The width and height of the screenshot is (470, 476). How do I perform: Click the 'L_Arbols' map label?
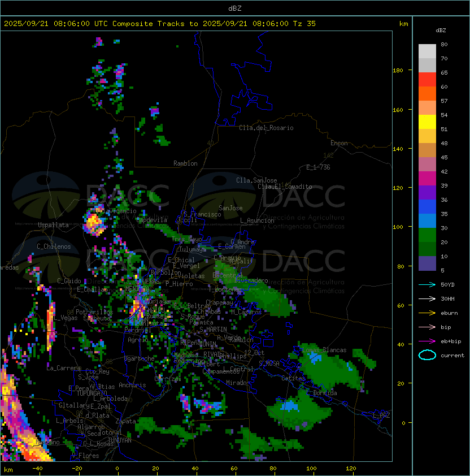click(x=69, y=421)
